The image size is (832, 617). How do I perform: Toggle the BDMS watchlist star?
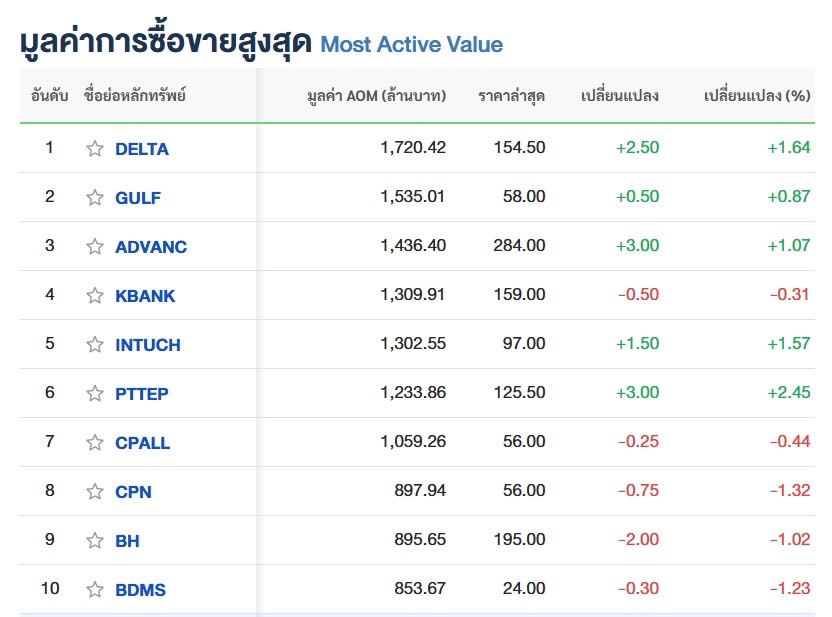tap(95, 590)
